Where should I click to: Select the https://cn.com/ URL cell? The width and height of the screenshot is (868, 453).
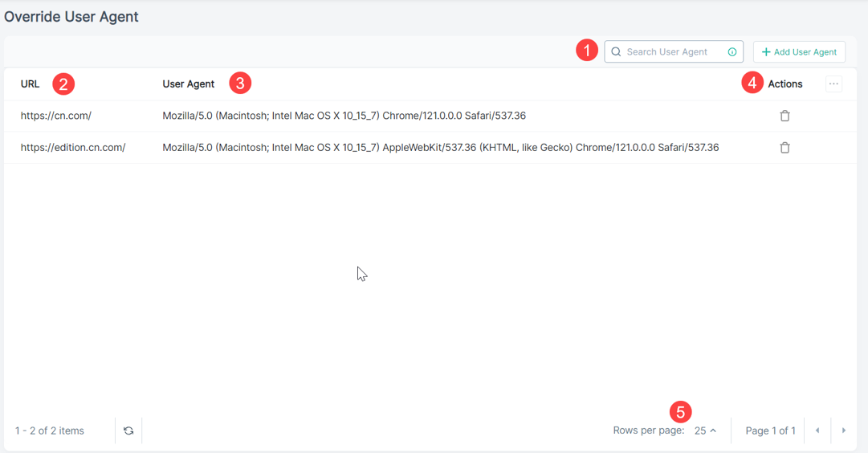(x=56, y=116)
